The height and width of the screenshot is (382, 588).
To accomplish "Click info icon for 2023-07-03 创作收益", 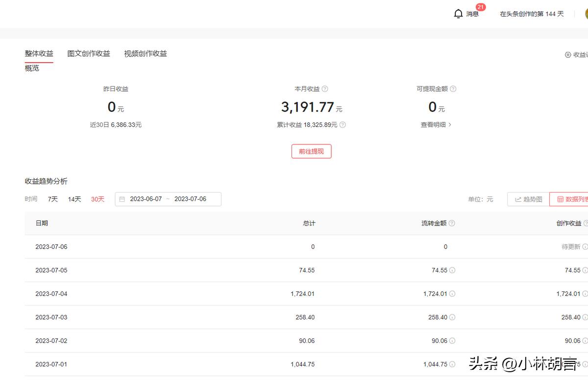I will click(585, 317).
